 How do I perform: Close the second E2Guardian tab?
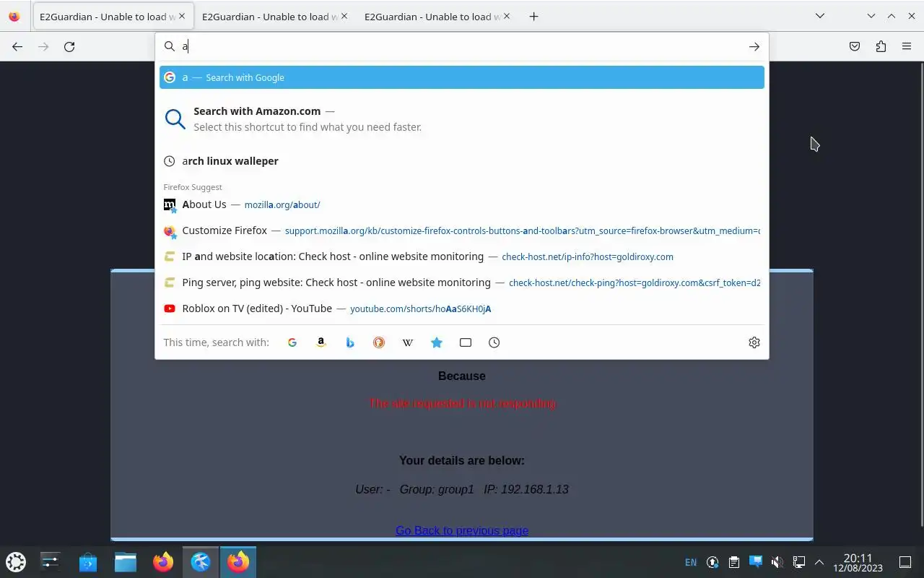point(344,16)
